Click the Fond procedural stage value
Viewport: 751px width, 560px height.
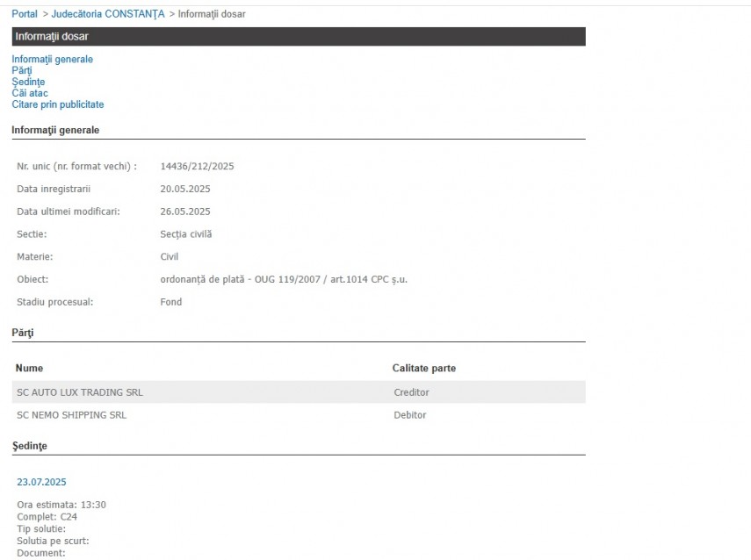point(171,302)
